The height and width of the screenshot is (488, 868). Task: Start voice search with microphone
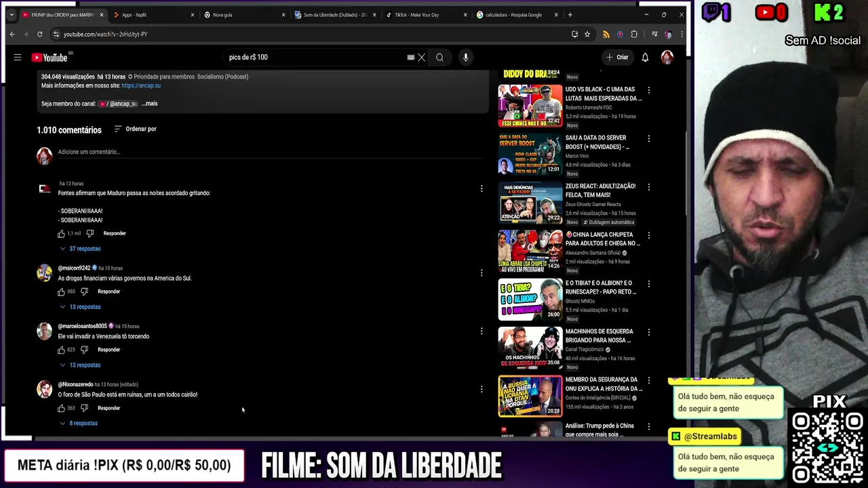466,58
